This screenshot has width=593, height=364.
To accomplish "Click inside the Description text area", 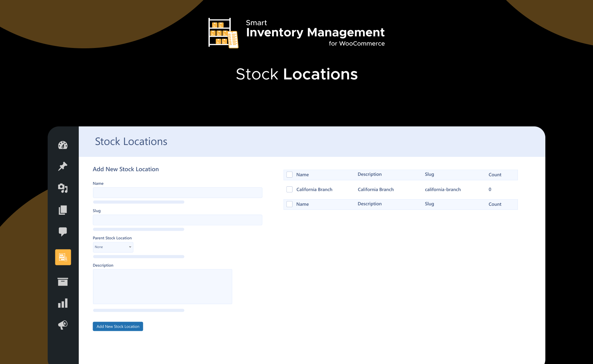I will click(x=162, y=286).
